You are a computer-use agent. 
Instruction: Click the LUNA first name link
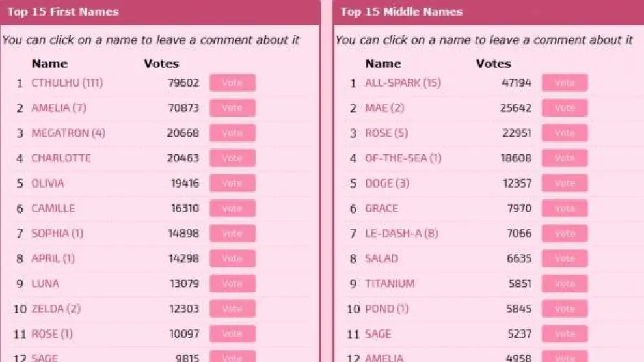tap(45, 284)
